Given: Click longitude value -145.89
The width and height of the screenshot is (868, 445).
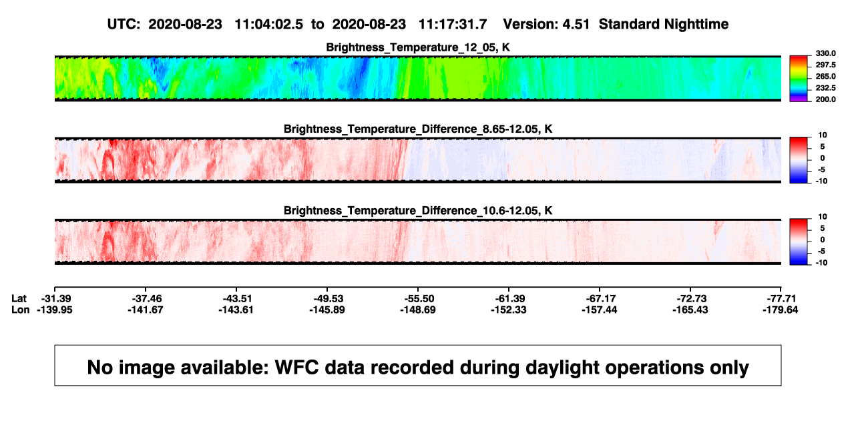Looking at the screenshot, I should 327,310.
